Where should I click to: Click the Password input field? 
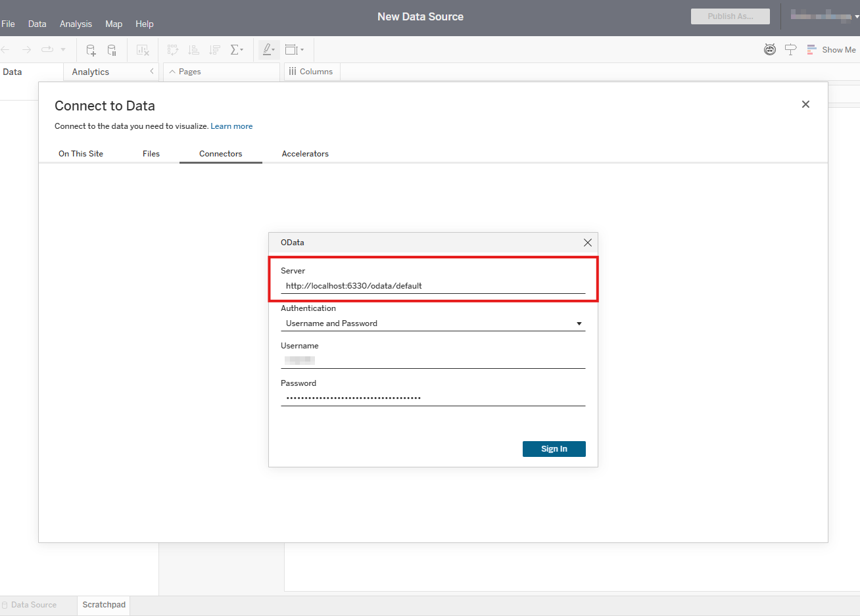pyautogui.click(x=433, y=398)
